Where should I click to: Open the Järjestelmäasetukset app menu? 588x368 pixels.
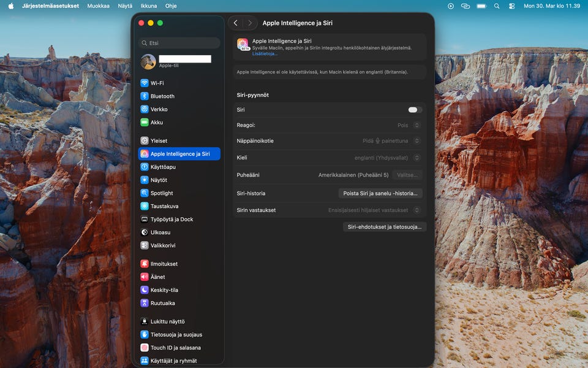click(50, 6)
